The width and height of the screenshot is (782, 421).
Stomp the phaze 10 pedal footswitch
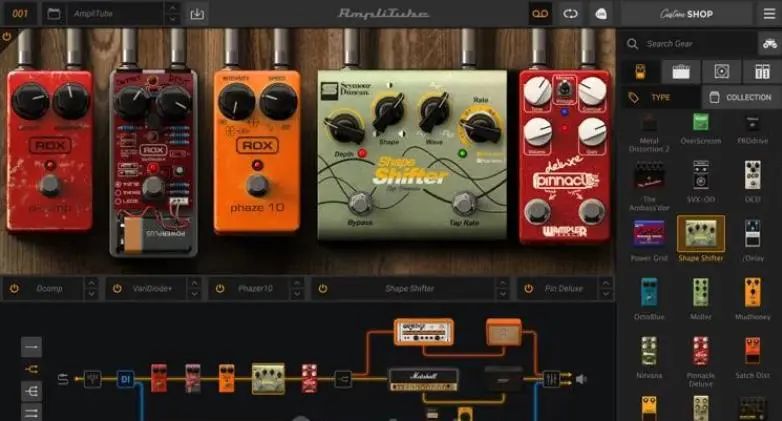tap(257, 185)
